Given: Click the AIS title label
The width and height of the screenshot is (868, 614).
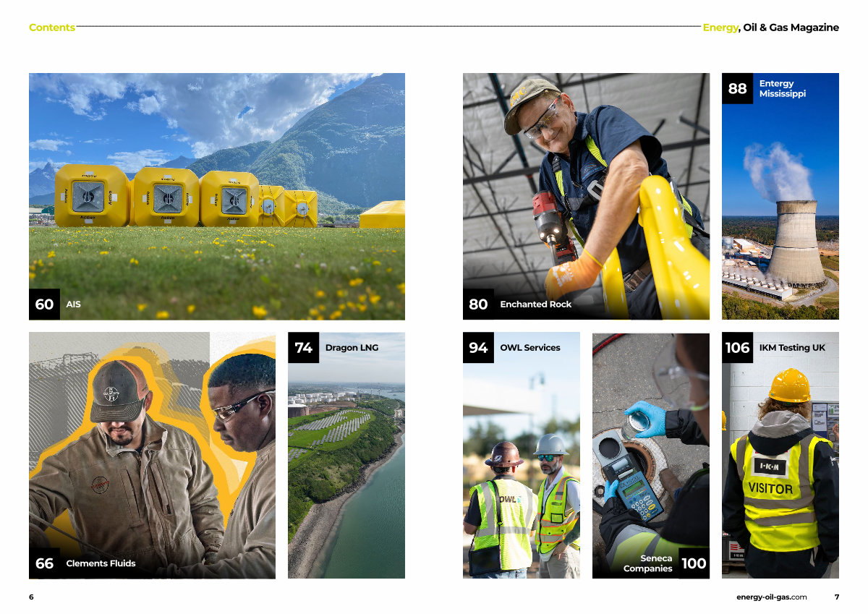Looking at the screenshot, I should point(73,304).
